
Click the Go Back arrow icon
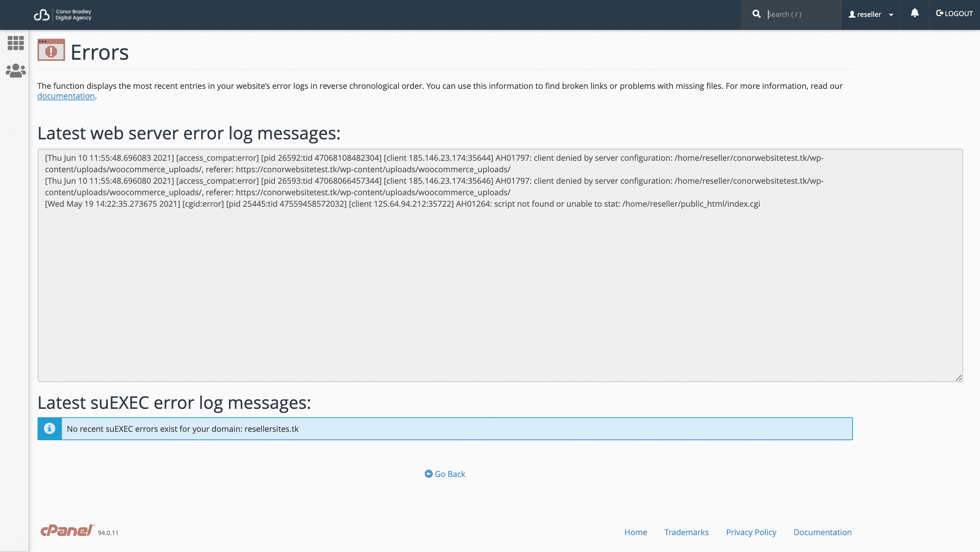(x=428, y=474)
